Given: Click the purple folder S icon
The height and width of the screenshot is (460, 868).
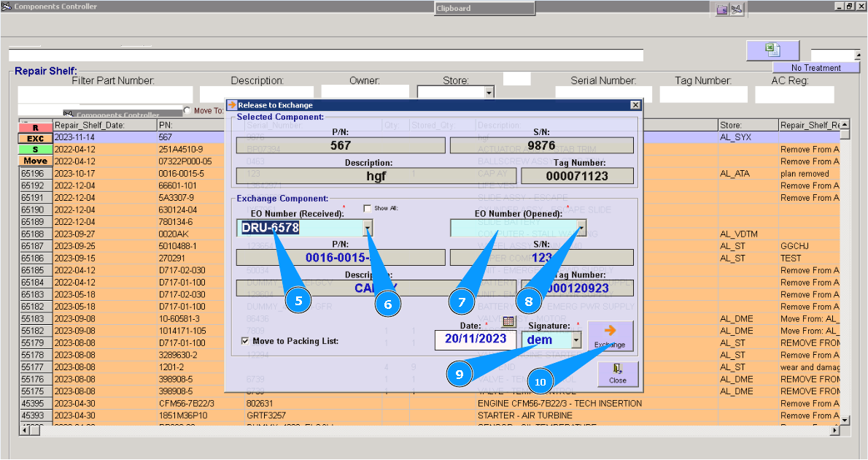Looking at the screenshot, I should (x=722, y=9).
